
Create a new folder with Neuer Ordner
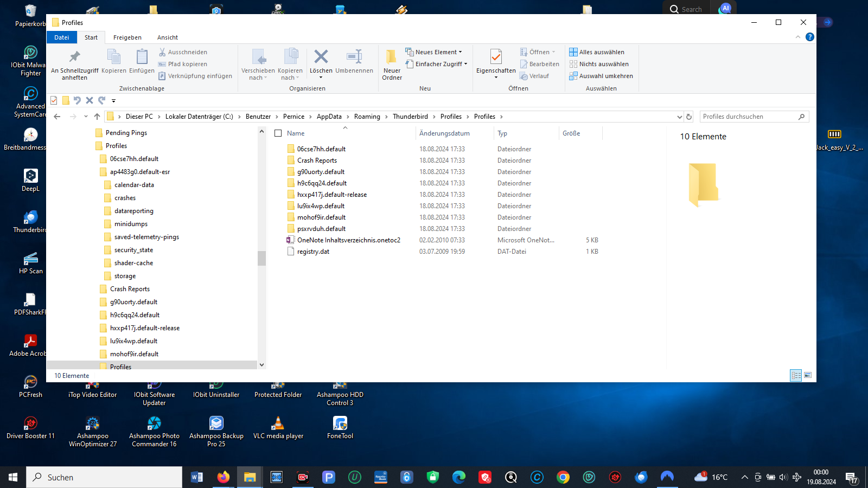coord(392,57)
